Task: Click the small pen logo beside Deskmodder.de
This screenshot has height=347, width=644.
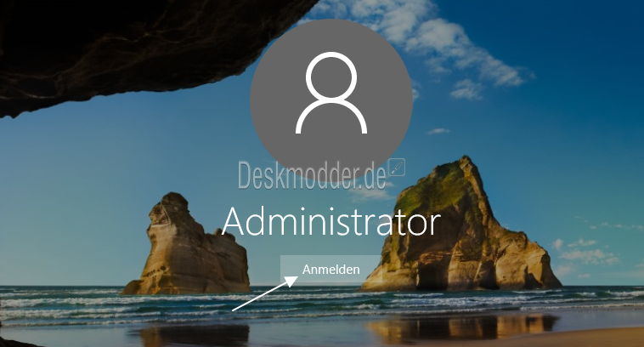Action: 397,168
